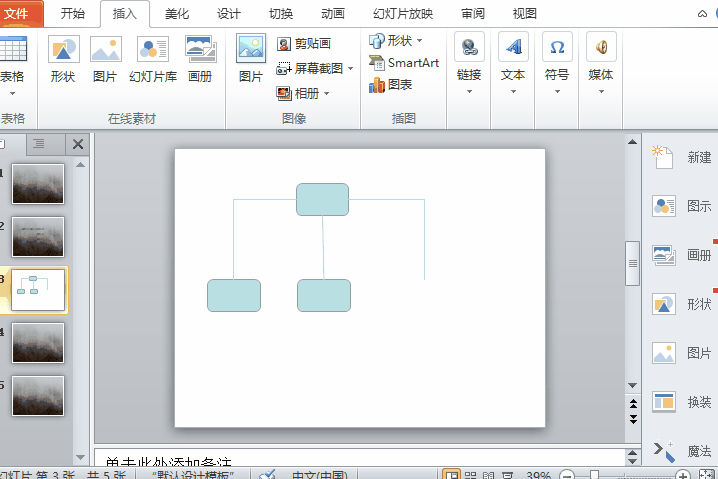
Task: Switch to the outline tab in slide pane
Action: (39, 144)
